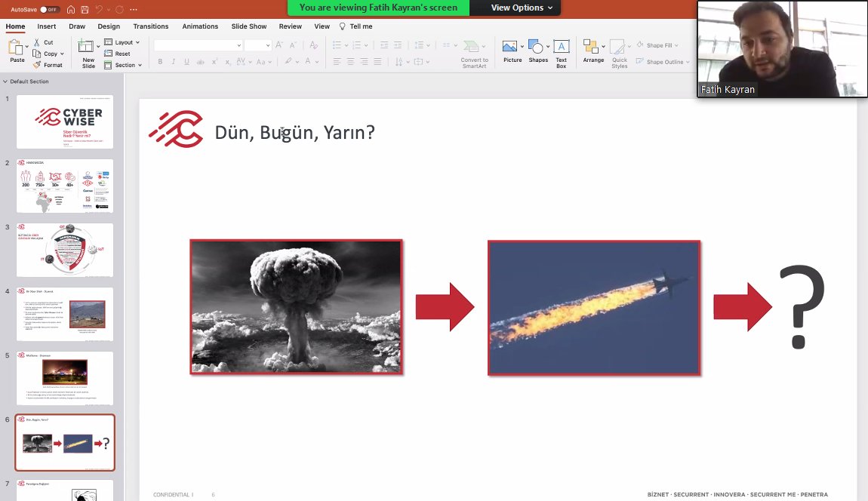Select slide 1 Cyber Wise thumbnail

pyautogui.click(x=65, y=121)
